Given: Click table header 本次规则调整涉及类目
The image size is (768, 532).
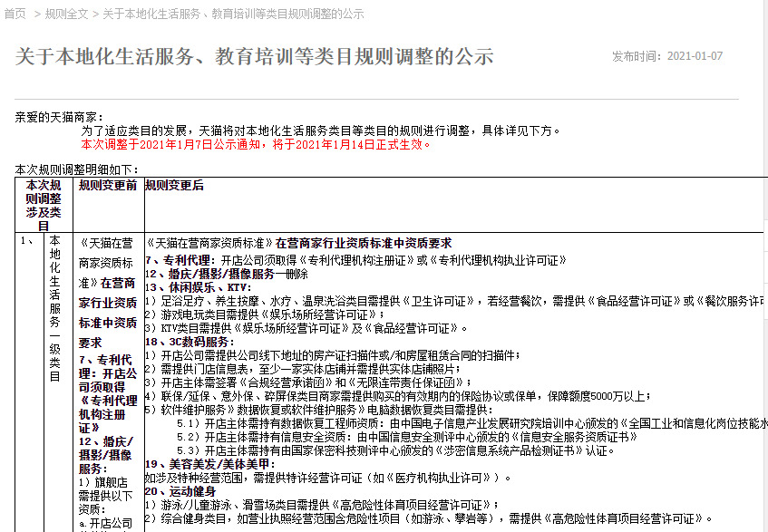Looking at the screenshot, I should 44,205.
